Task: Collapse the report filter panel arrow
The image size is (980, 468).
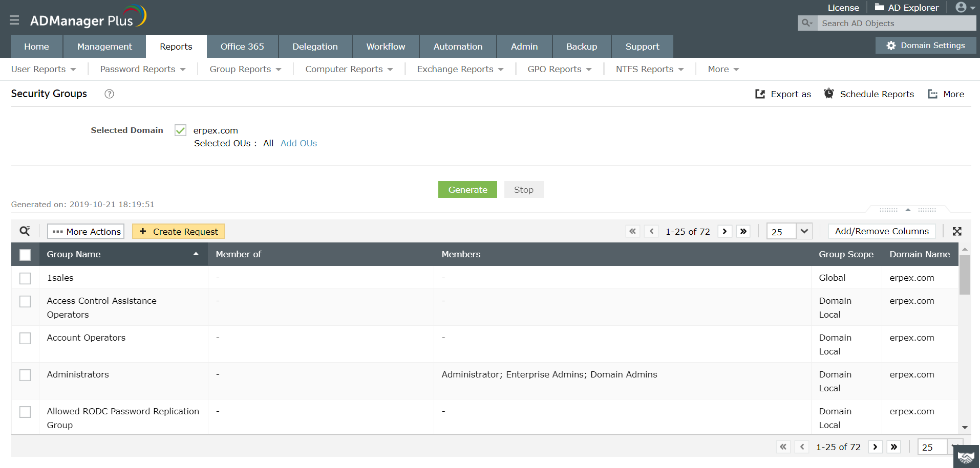Action: pyautogui.click(x=908, y=210)
